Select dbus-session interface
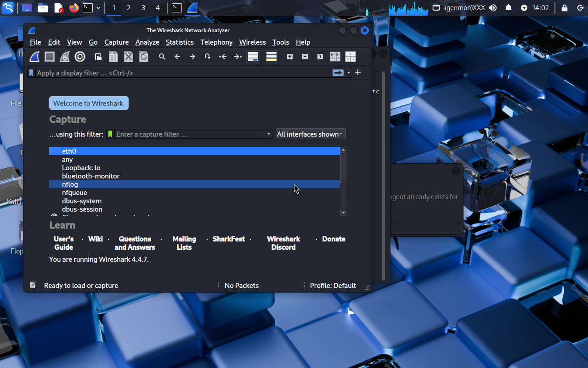 coord(194,209)
